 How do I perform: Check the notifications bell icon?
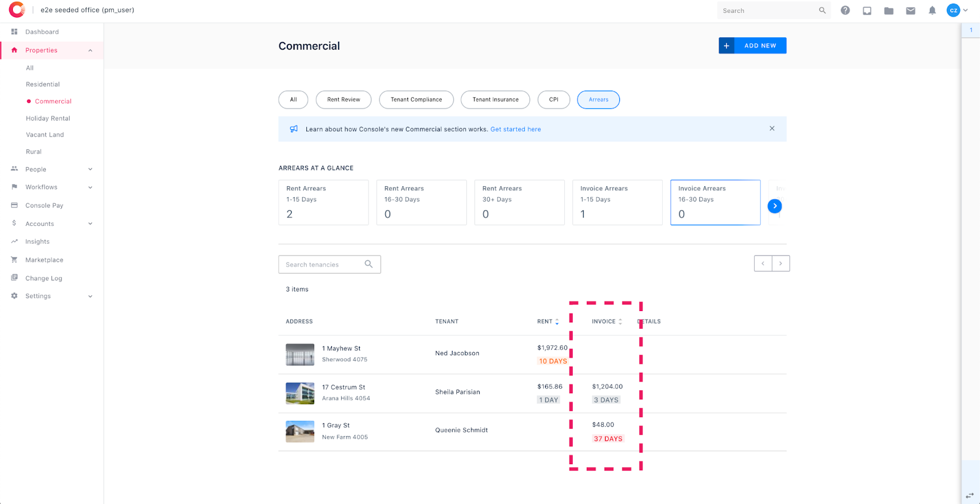932,10
